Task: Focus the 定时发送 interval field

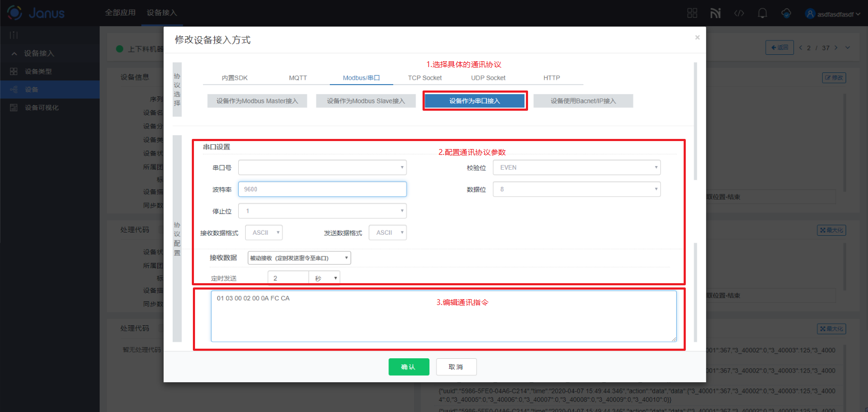Action: 288,278
